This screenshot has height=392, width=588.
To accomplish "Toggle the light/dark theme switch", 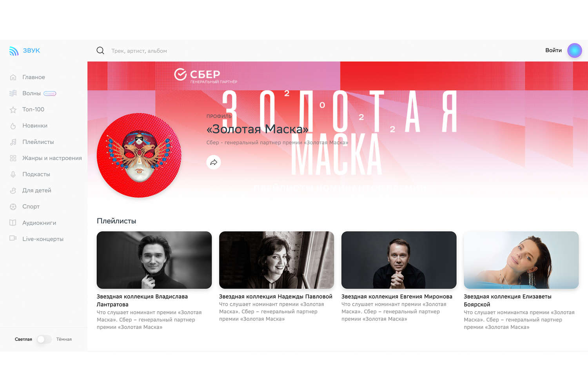I will [x=44, y=339].
